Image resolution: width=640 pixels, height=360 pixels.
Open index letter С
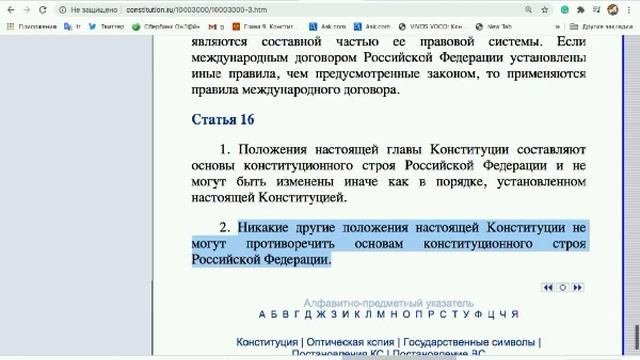point(442,314)
